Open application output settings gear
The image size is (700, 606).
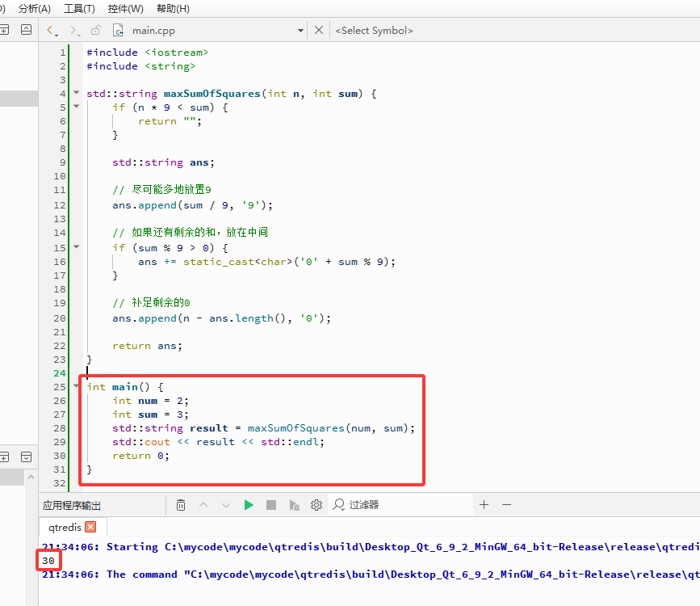pos(316,505)
